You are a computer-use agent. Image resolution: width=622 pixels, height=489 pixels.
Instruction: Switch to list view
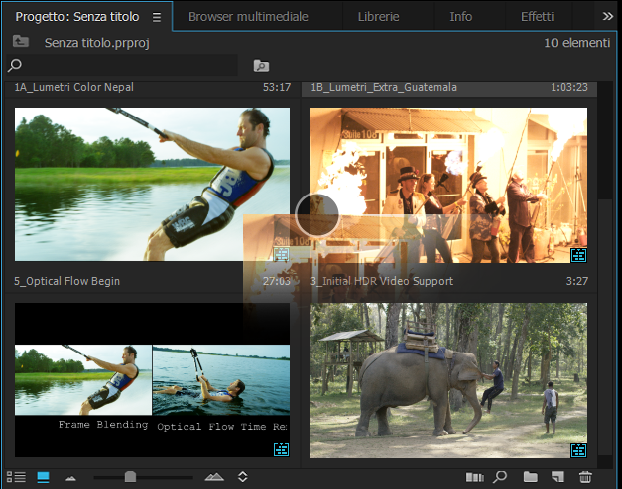[17, 477]
